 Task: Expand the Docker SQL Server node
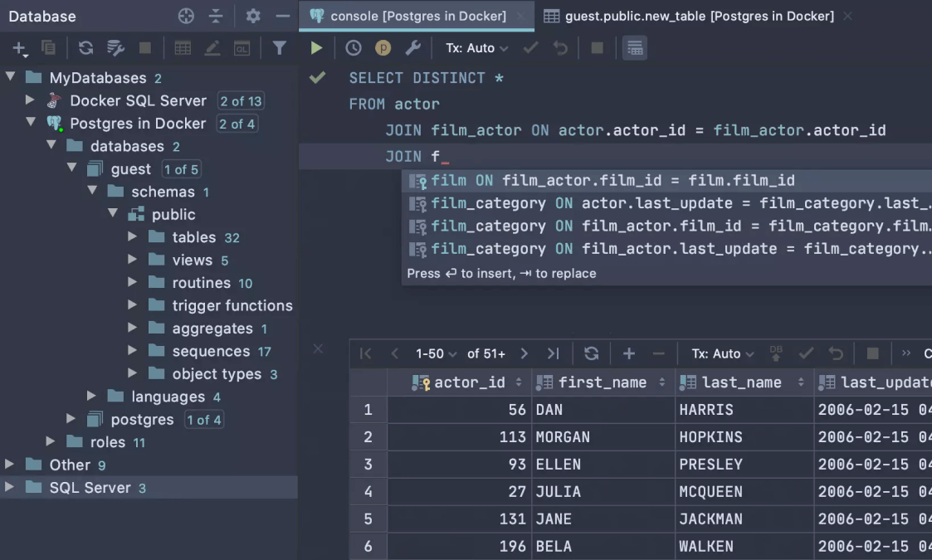[x=30, y=100]
